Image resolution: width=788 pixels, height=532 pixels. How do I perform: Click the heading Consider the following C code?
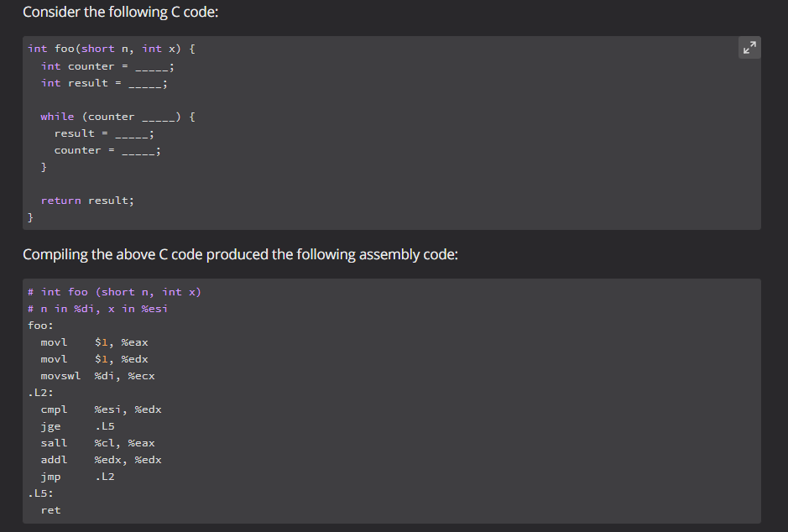pos(120,12)
